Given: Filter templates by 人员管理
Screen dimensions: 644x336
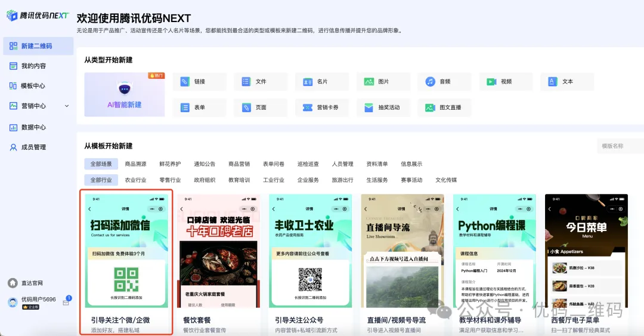Looking at the screenshot, I should tap(342, 164).
